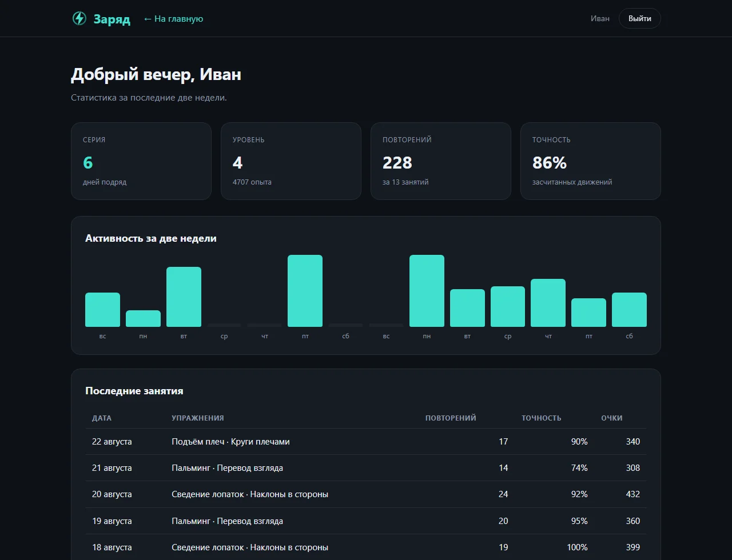The height and width of the screenshot is (560, 732).
Task: Log out with the Выйти button
Action: point(639,18)
